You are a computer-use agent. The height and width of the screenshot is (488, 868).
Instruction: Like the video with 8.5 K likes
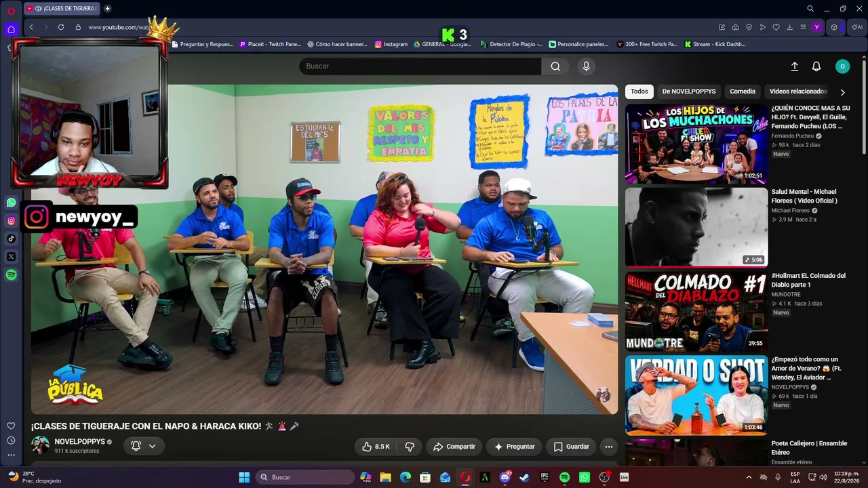point(376,447)
